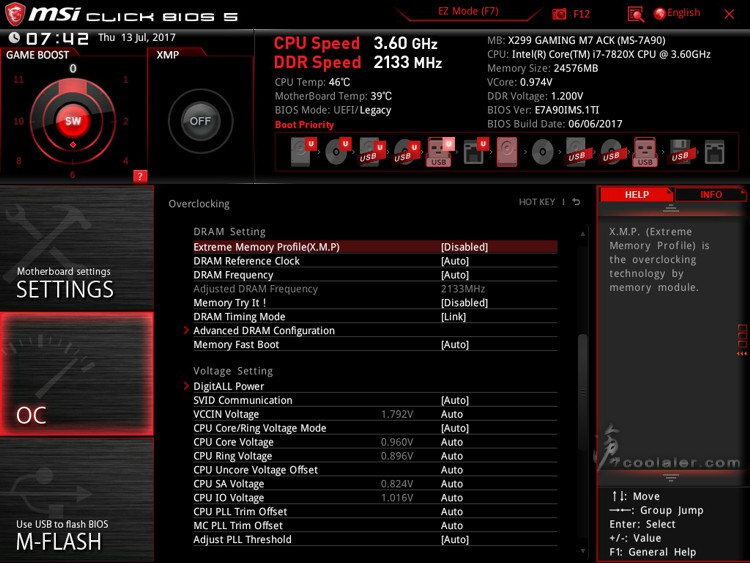Screen dimensions: 750x563
Task: Open DRAM Reference Clock [Auto] value
Action: point(455,261)
